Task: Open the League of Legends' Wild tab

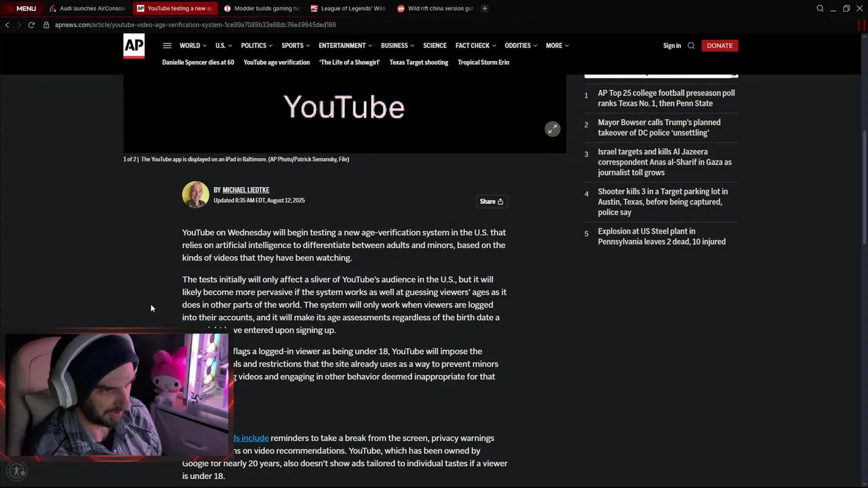Action: point(349,8)
